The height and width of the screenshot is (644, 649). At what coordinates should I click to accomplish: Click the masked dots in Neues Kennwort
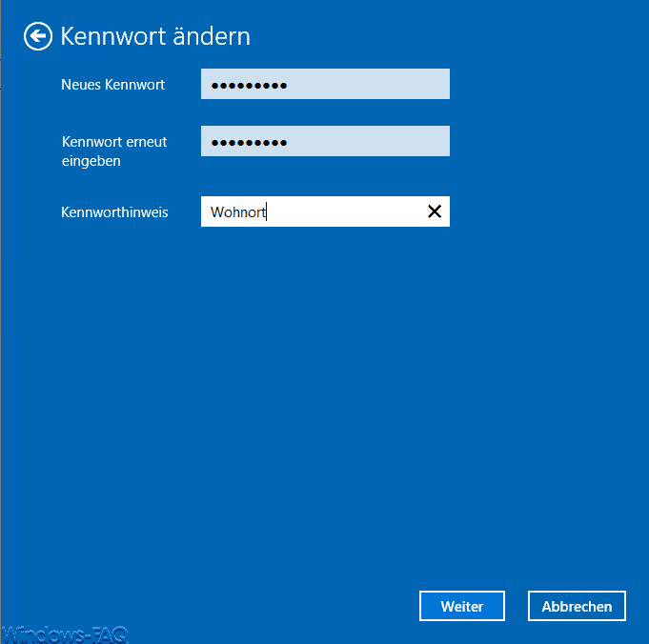point(249,86)
